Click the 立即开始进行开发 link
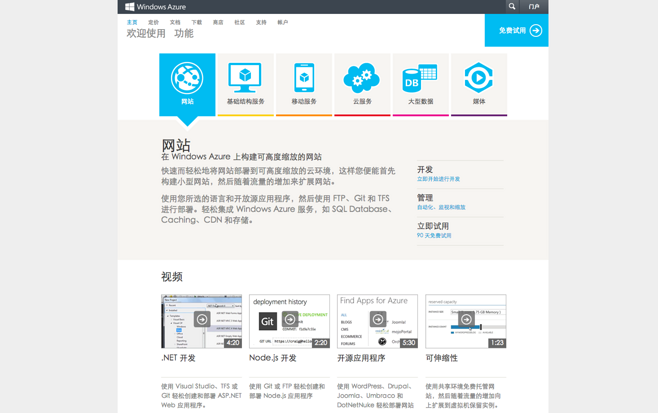The image size is (658, 413). 438,180
